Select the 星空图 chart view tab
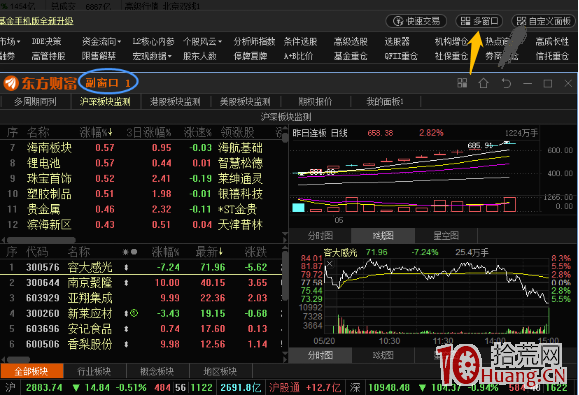Image resolution: width=579 pixels, height=395 pixels. point(446,235)
